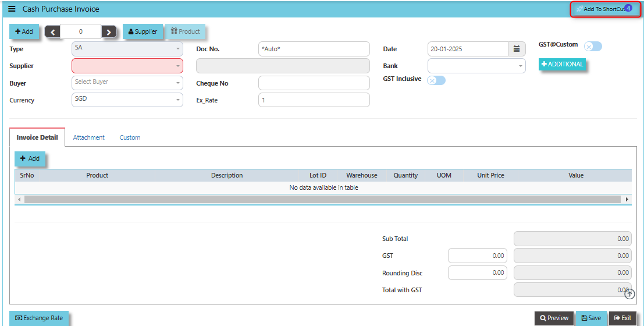Viewport: 644px width, 326px height.
Task: Click the Rounding Disc input field
Action: (x=478, y=272)
